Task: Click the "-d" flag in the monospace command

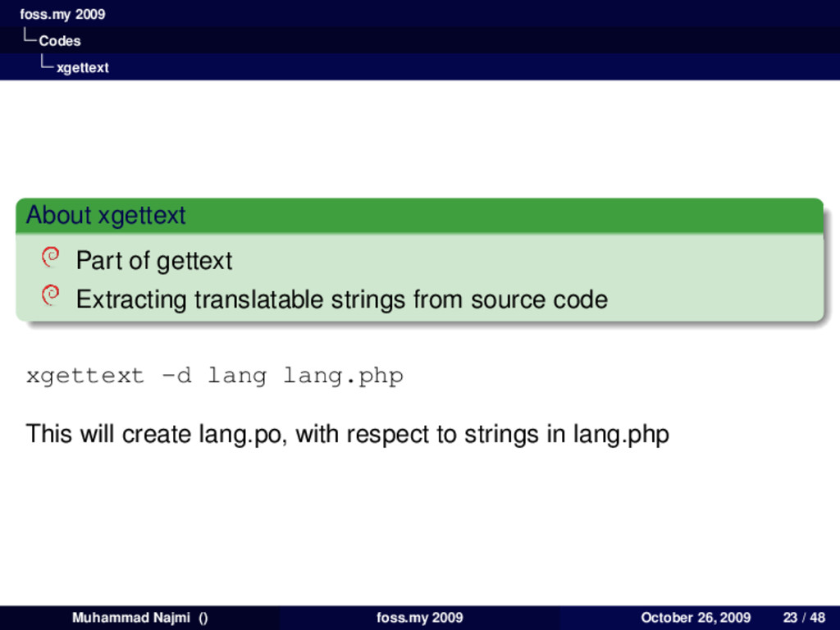Action: 176,377
